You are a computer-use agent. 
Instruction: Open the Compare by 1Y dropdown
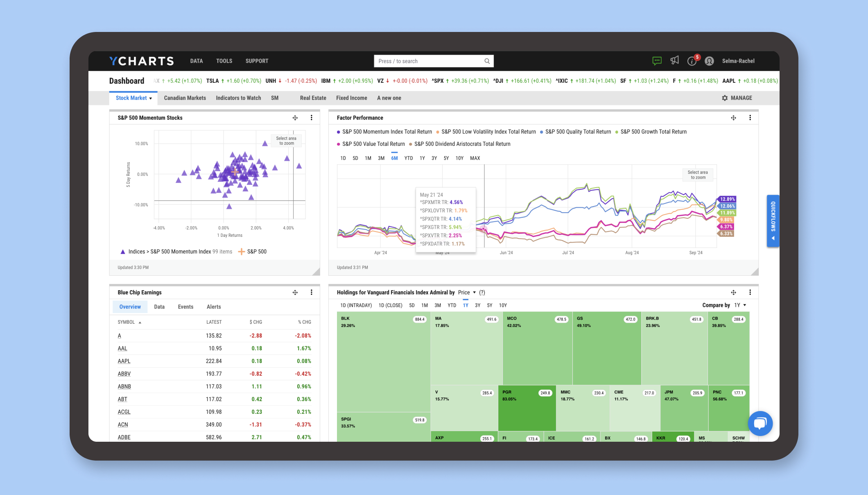tap(740, 305)
